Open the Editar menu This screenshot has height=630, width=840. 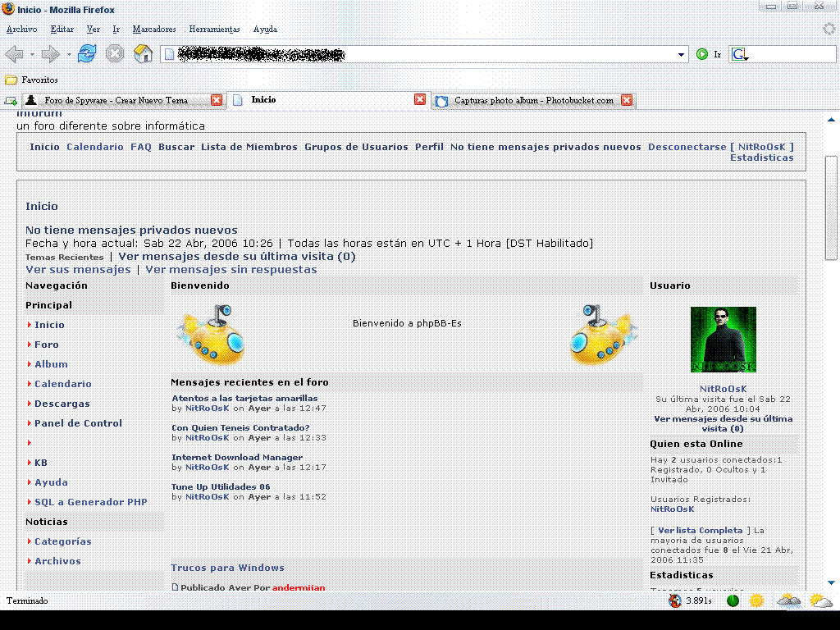point(62,30)
